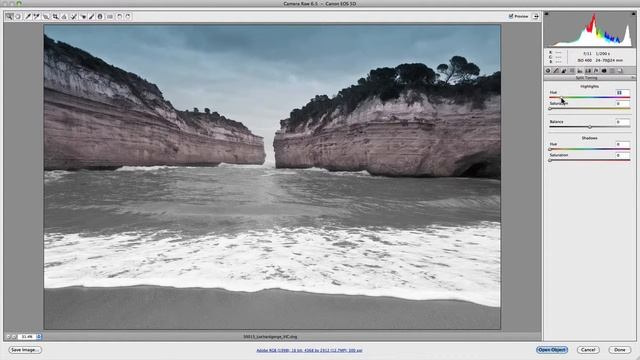The height and width of the screenshot is (360, 640).
Task: Select the Red Eye Removal tool
Action: tap(83, 17)
